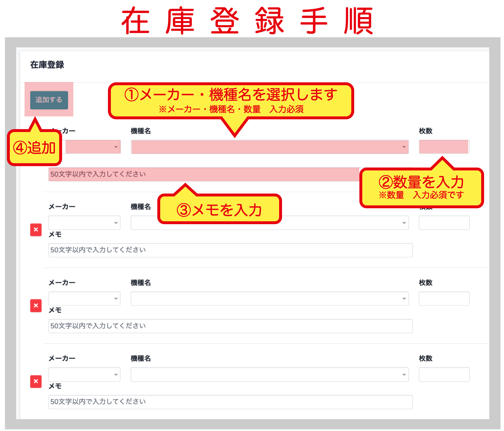
Task: Focus the first row 枚数 input
Action: pyautogui.click(x=444, y=147)
